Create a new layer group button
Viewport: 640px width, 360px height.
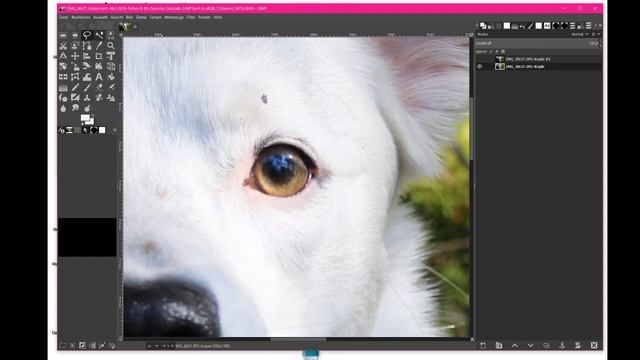[499, 345]
